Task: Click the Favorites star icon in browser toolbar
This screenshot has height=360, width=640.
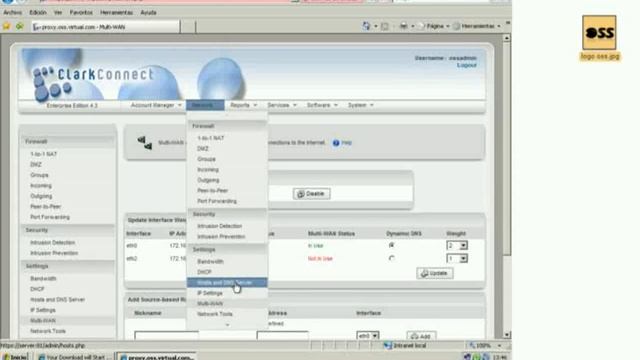Action: coord(7,27)
